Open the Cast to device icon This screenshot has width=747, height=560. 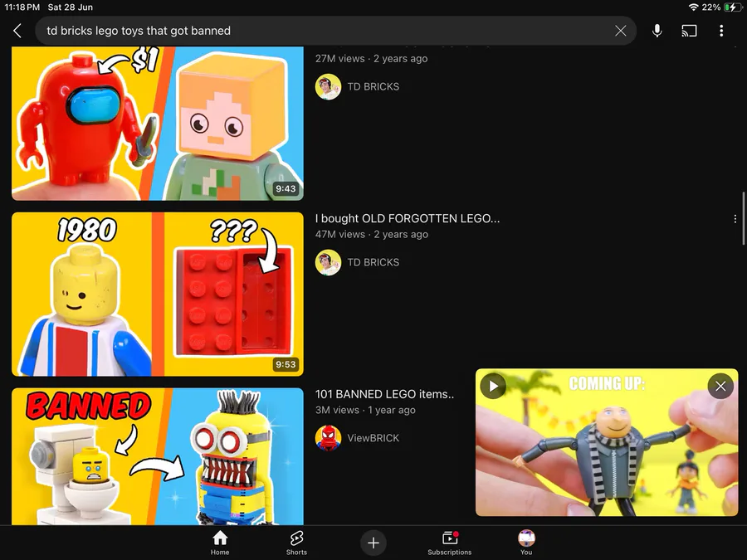pyautogui.click(x=689, y=31)
